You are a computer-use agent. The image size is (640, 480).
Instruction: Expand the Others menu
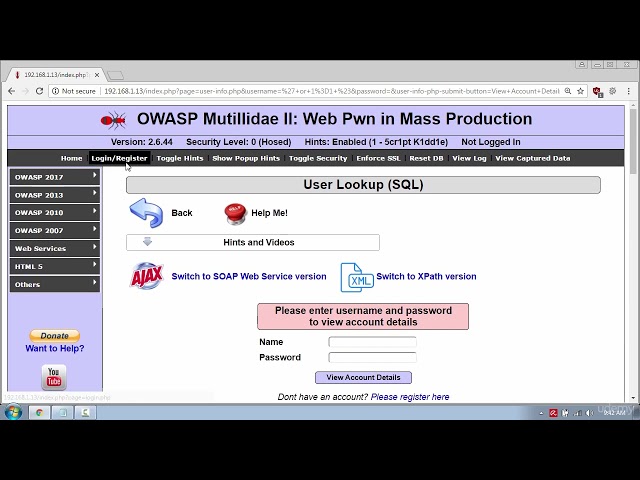[55, 284]
